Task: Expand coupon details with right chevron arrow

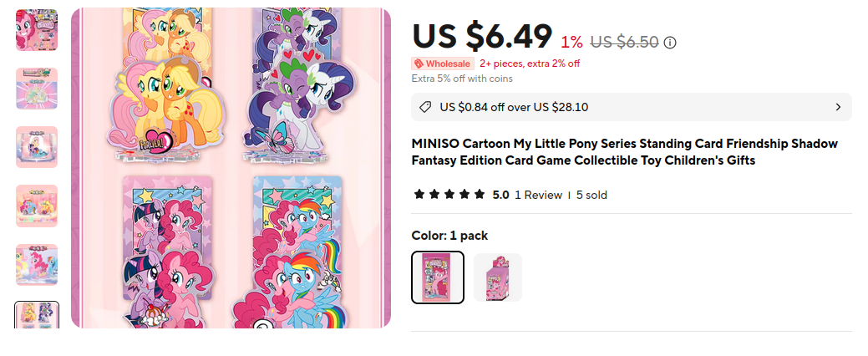Action: [838, 107]
